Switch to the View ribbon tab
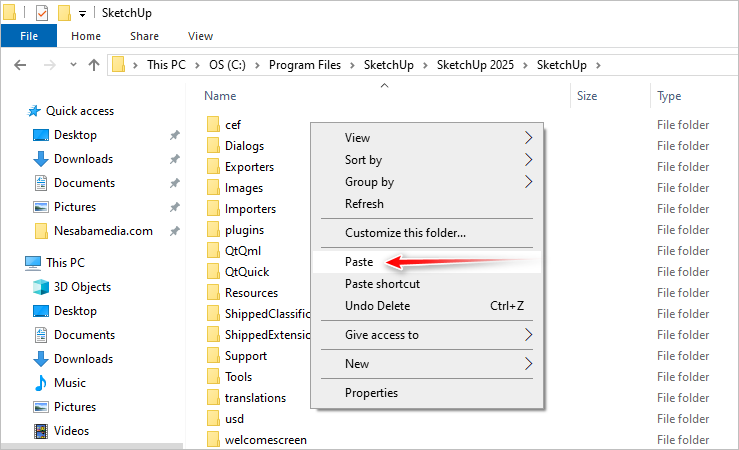 [200, 36]
